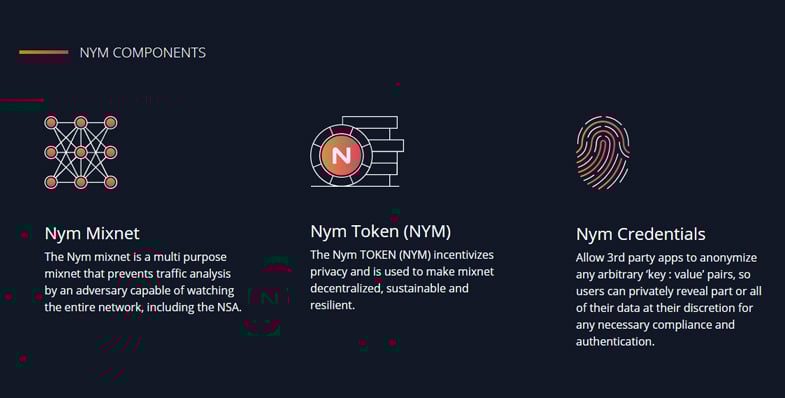Screen dimensions: 785x398
Task: Click the Nym Credentials fingerprint icon
Action: (x=603, y=153)
